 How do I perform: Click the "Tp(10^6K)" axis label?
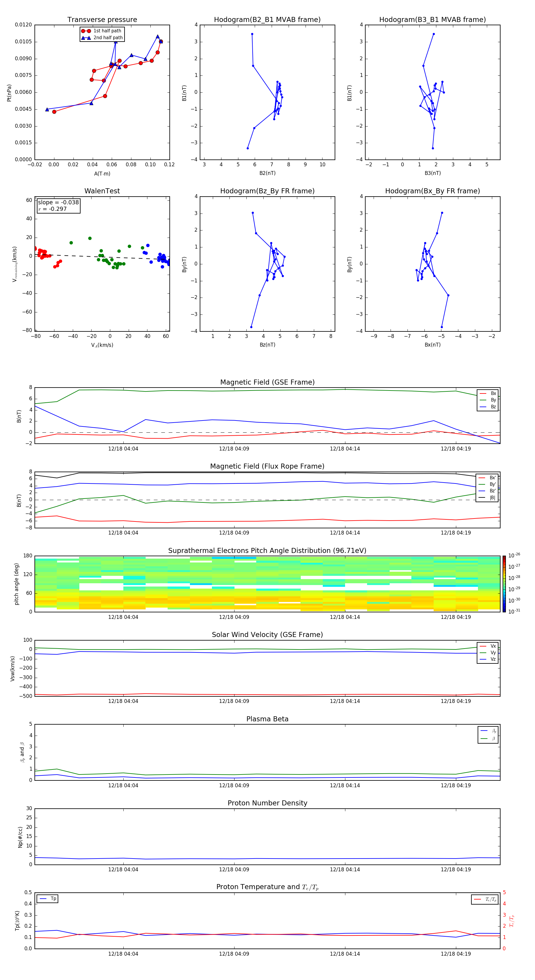18,921
